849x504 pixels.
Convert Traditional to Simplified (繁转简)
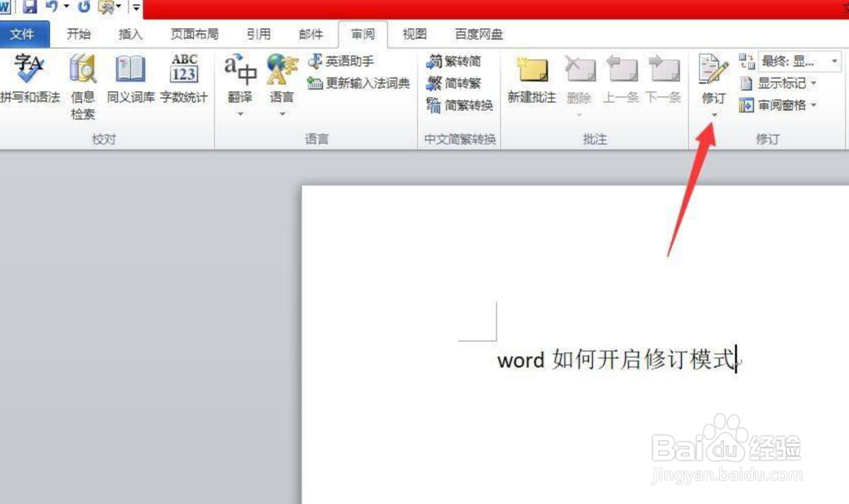click(x=454, y=61)
